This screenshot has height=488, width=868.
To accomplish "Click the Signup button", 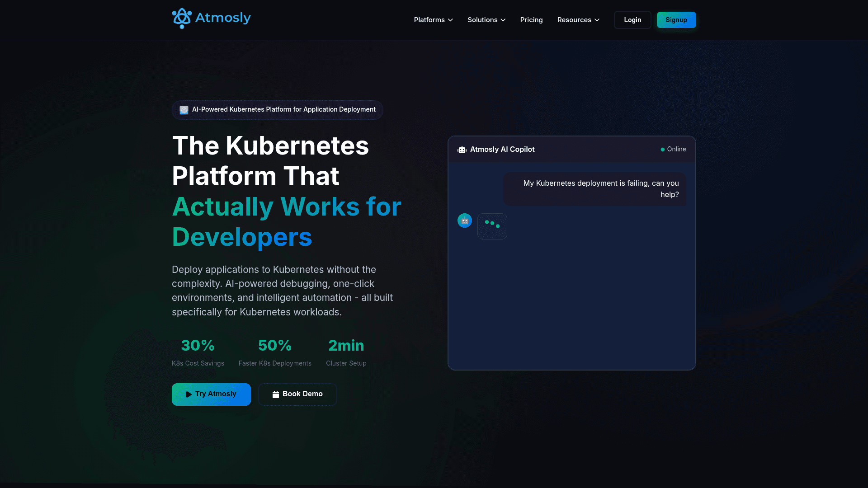I will pos(676,20).
